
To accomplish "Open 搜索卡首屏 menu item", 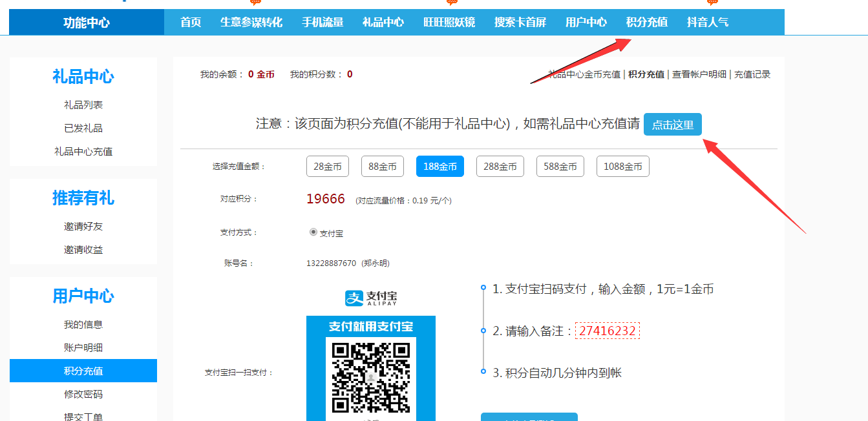I will click(x=520, y=22).
